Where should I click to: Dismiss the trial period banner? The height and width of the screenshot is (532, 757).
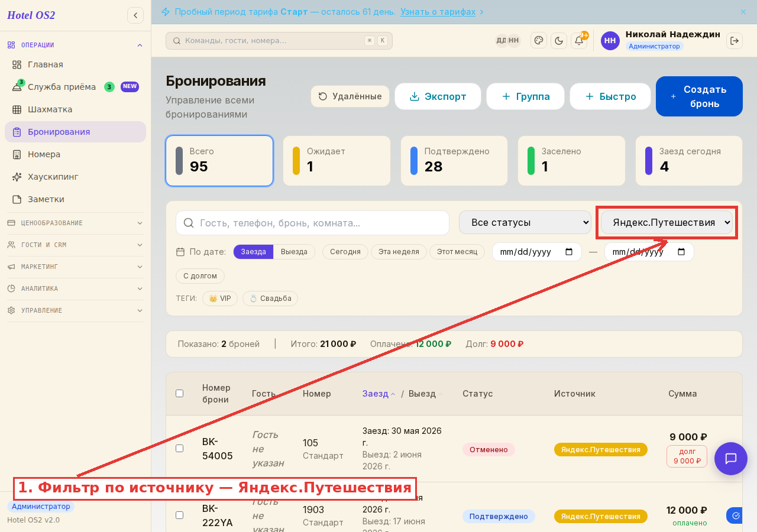(x=743, y=12)
